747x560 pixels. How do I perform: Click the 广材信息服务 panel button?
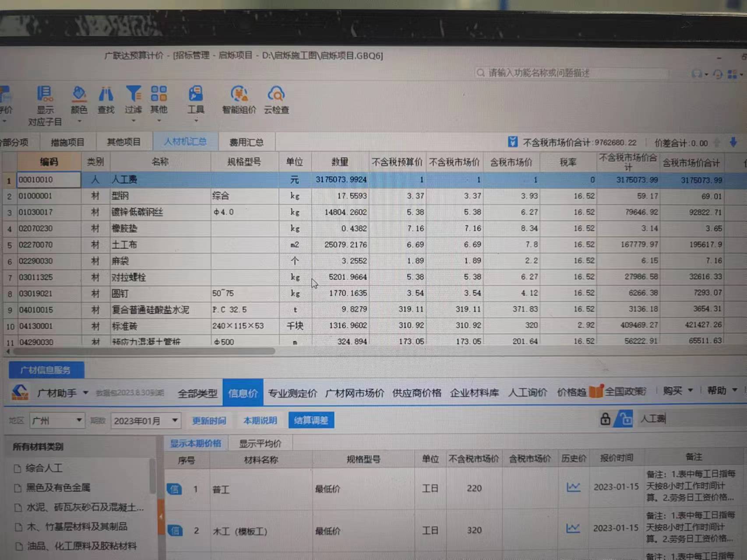point(46,370)
